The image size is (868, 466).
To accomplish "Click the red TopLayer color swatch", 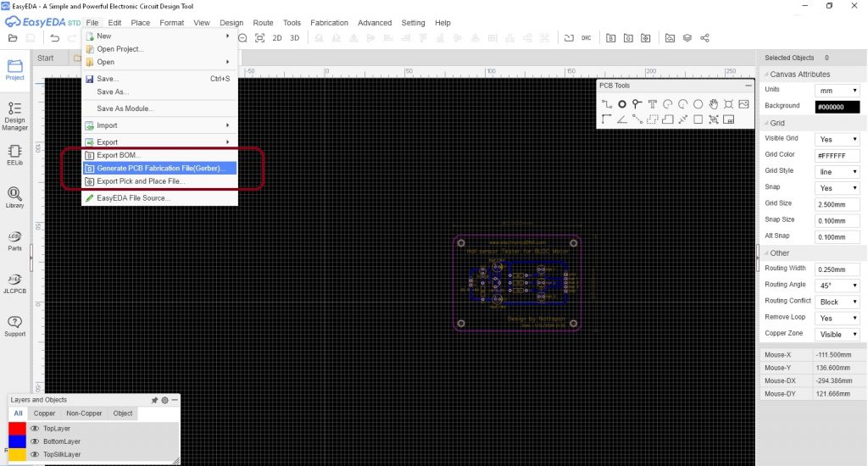I will point(17,429).
